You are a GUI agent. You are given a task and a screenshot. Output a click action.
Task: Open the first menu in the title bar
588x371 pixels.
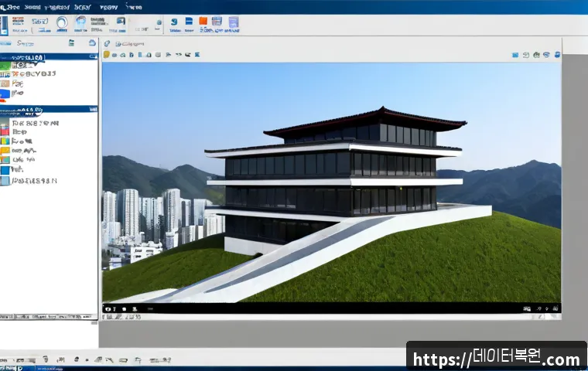coord(11,7)
